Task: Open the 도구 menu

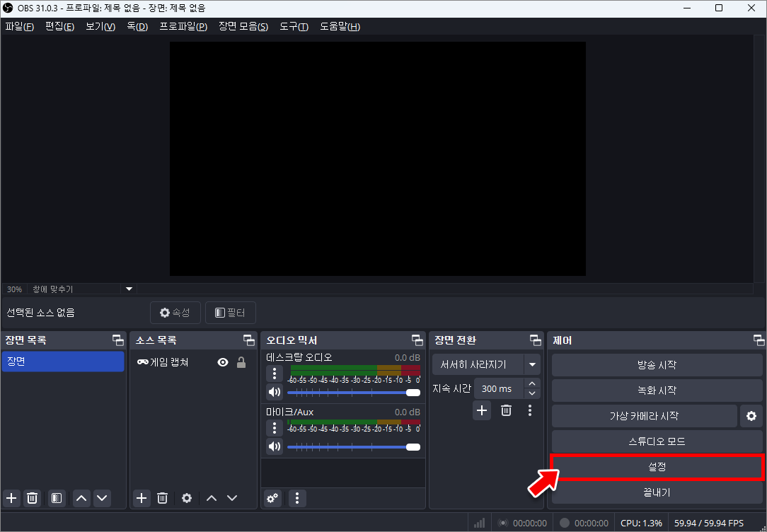Action: click(294, 26)
